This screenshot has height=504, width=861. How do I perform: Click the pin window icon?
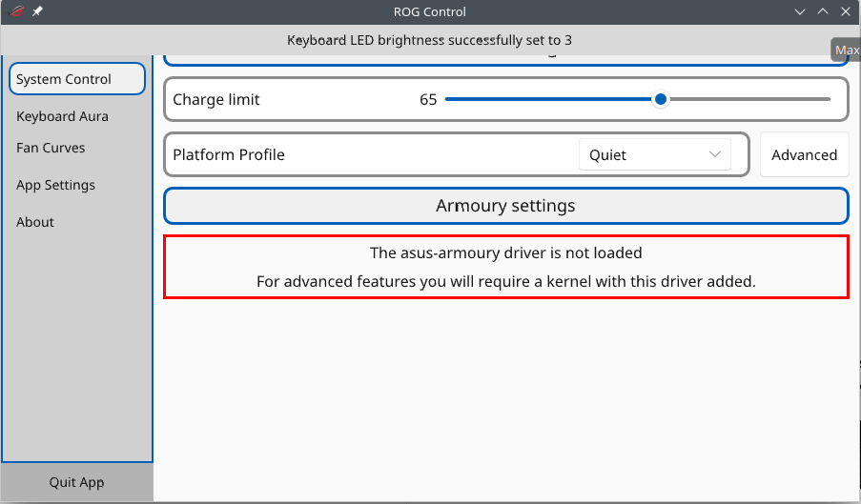[x=37, y=12]
